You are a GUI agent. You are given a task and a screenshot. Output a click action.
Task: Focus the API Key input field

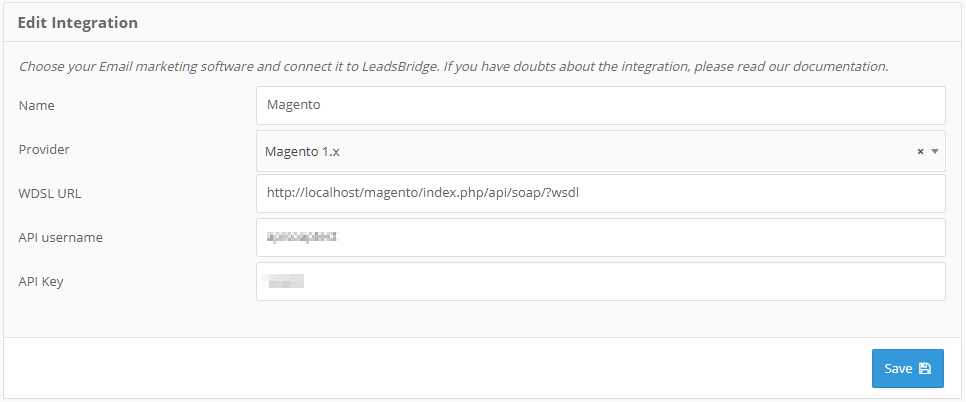tap(601, 281)
